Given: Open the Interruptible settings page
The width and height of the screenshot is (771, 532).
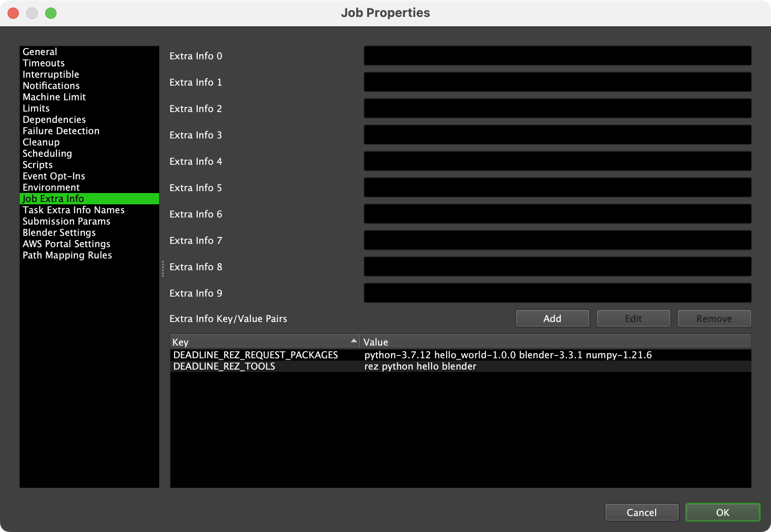Looking at the screenshot, I should (x=50, y=74).
